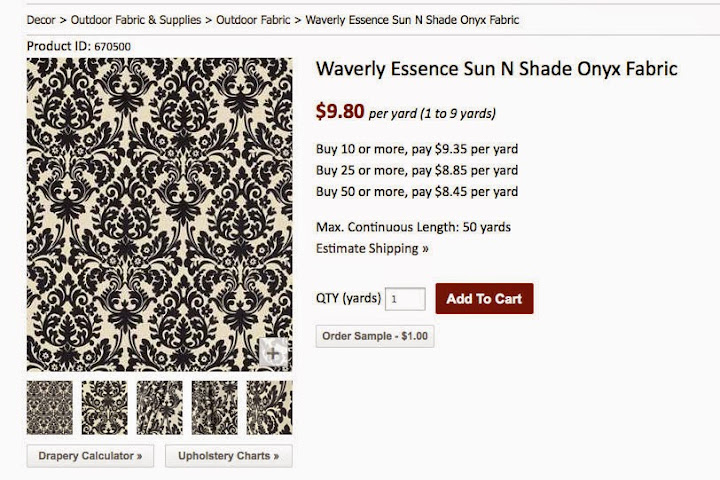720x480 pixels.
Task: Click the zoom plus icon on fabric image
Action: pyautogui.click(x=274, y=353)
